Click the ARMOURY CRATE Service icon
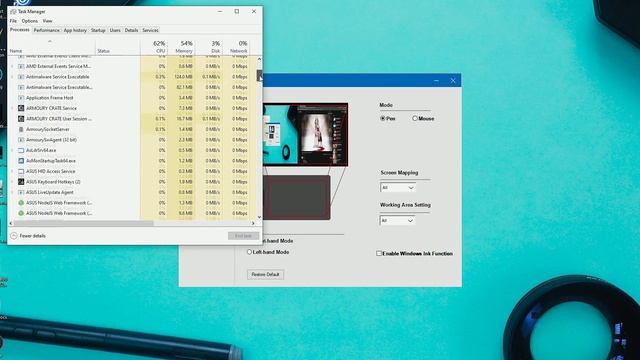The width and height of the screenshot is (640, 360). coord(21,108)
